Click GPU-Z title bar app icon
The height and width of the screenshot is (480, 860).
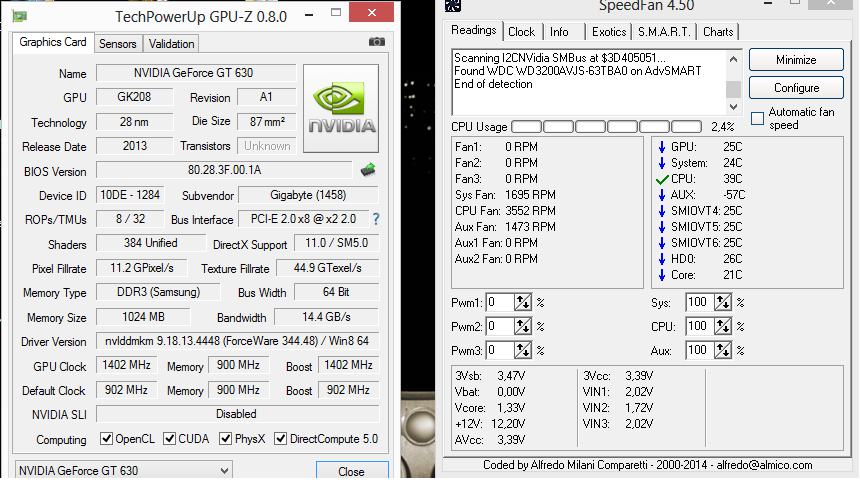point(20,16)
